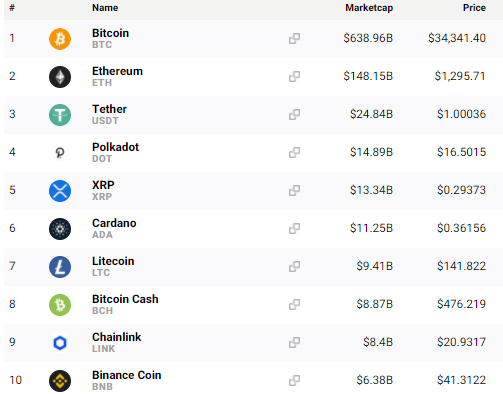Click the copy icon in Chainlink row
Image resolution: width=503 pixels, height=394 pixels.
click(x=294, y=343)
